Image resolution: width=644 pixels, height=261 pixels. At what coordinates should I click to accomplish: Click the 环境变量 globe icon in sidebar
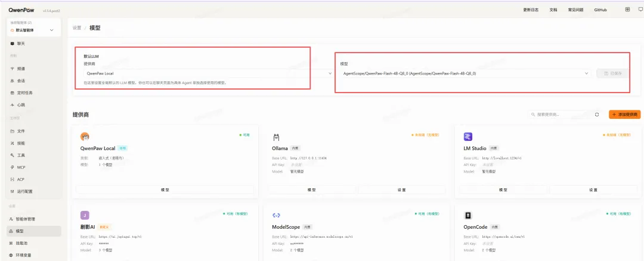[11, 255]
